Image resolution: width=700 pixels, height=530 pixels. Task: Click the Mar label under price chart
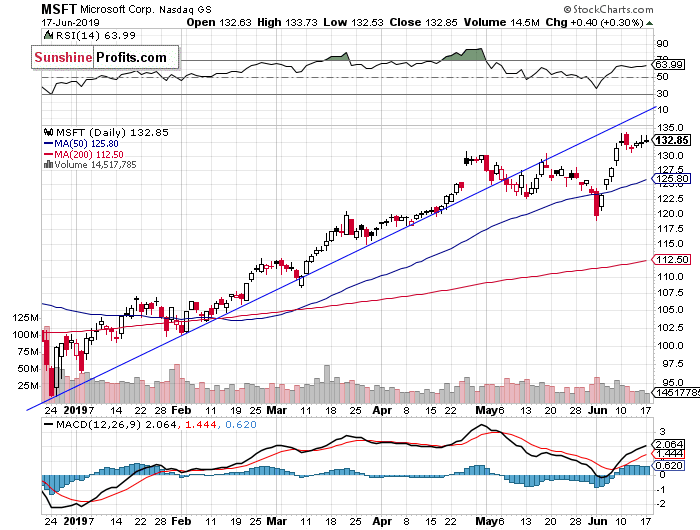(277, 410)
